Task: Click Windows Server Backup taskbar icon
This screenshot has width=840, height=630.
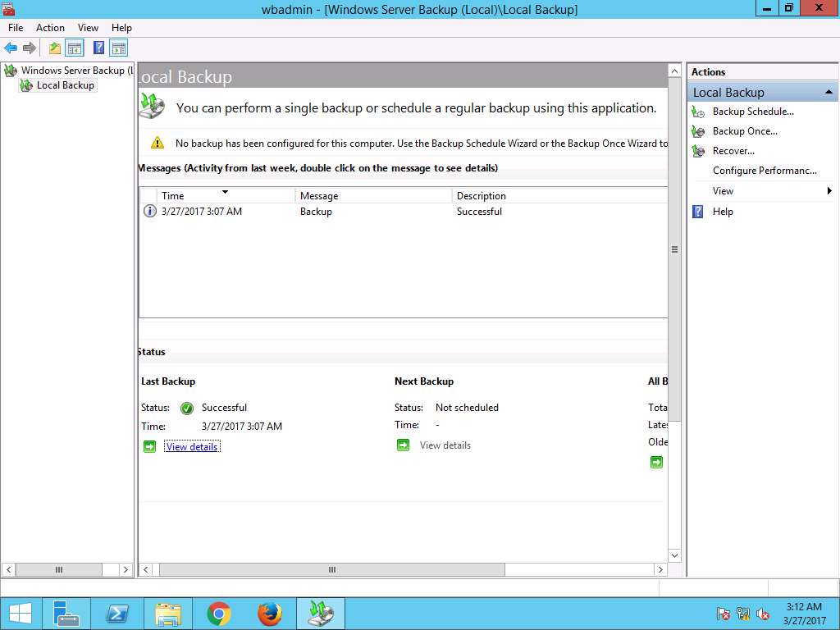Action: point(321,614)
